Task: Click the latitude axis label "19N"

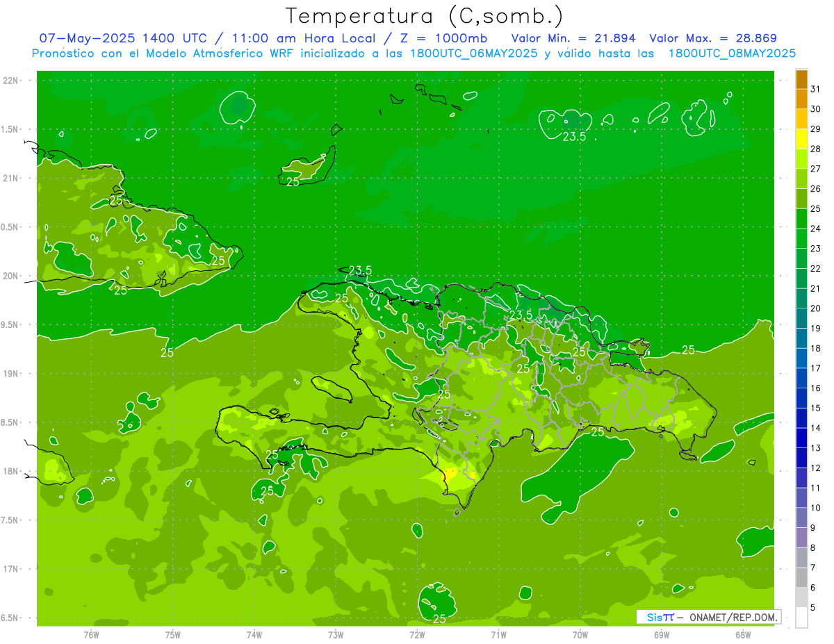Action: 10,374
